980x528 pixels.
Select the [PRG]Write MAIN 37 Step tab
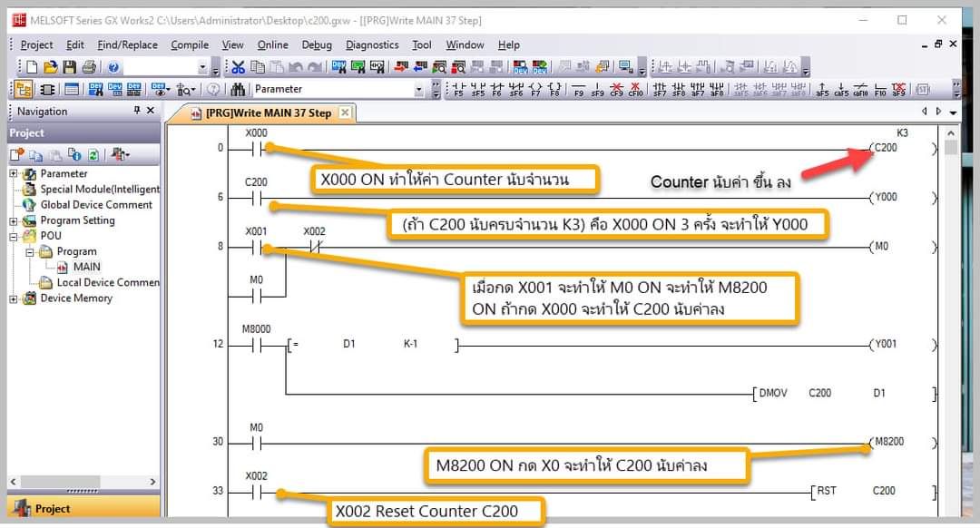pos(269,113)
